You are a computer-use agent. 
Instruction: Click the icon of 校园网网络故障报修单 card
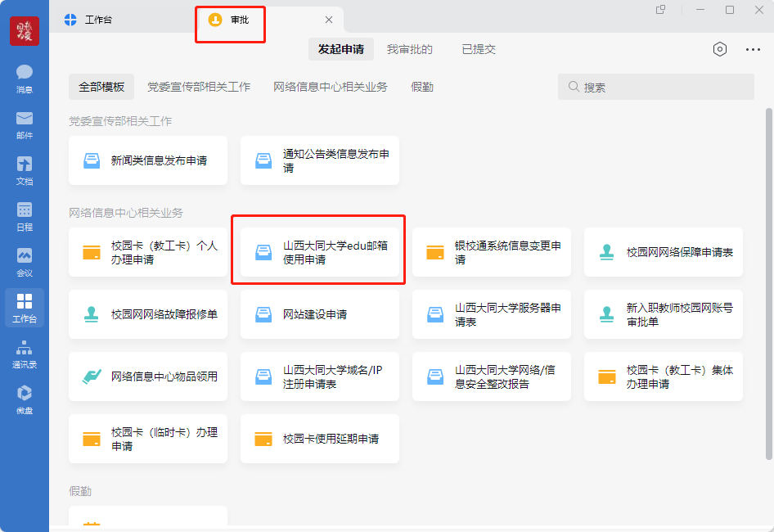click(x=92, y=314)
